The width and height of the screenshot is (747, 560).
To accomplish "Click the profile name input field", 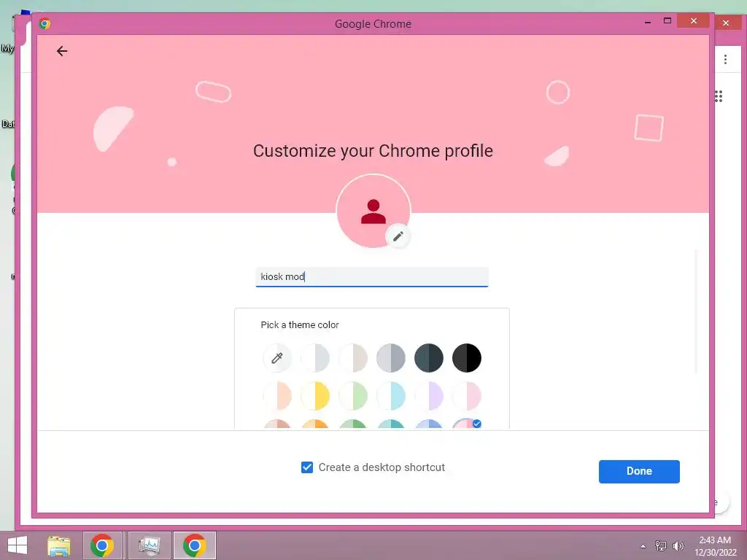I will click(x=371, y=276).
